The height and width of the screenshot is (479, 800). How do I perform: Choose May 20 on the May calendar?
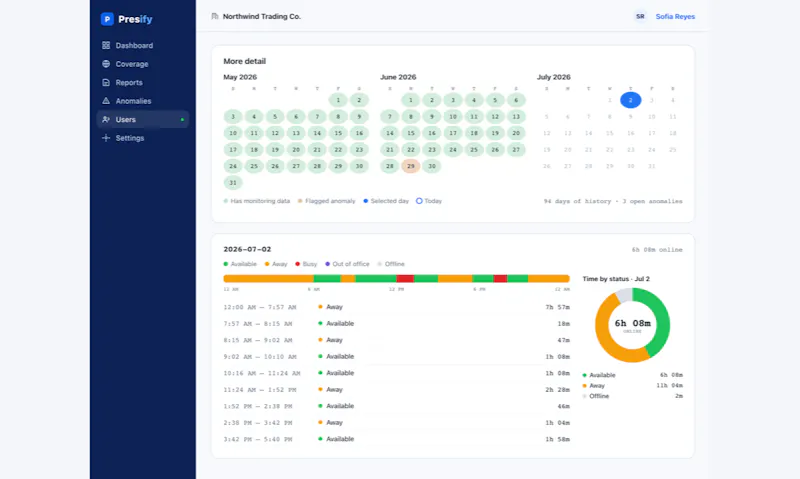pyautogui.click(x=296, y=149)
